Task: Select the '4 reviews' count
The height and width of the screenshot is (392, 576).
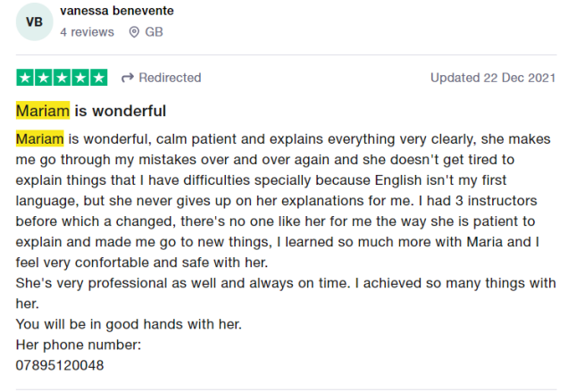Action: (87, 32)
